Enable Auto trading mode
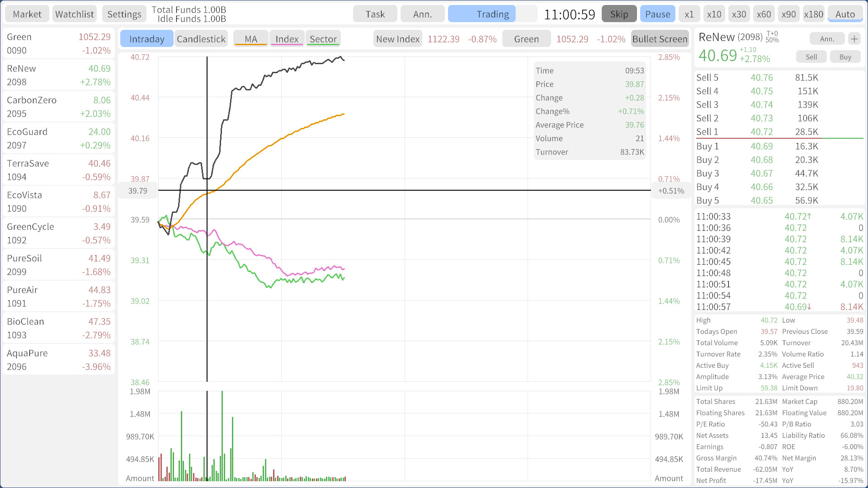Screen dimensions: 868x488 [845, 14]
